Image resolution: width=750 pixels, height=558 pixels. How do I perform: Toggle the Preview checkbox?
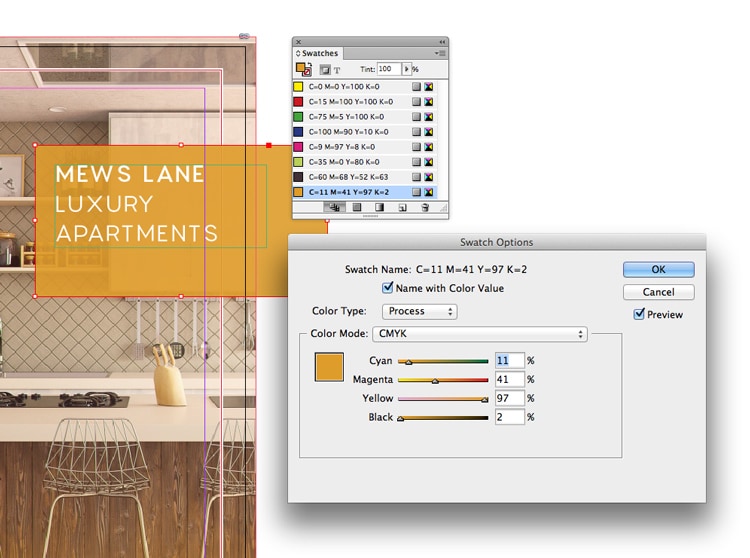tap(639, 314)
